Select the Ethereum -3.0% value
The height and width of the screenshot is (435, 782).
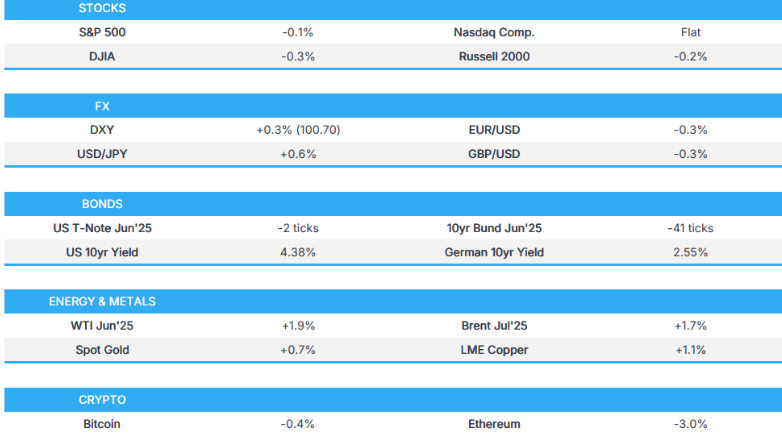pyautogui.click(x=690, y=424)
